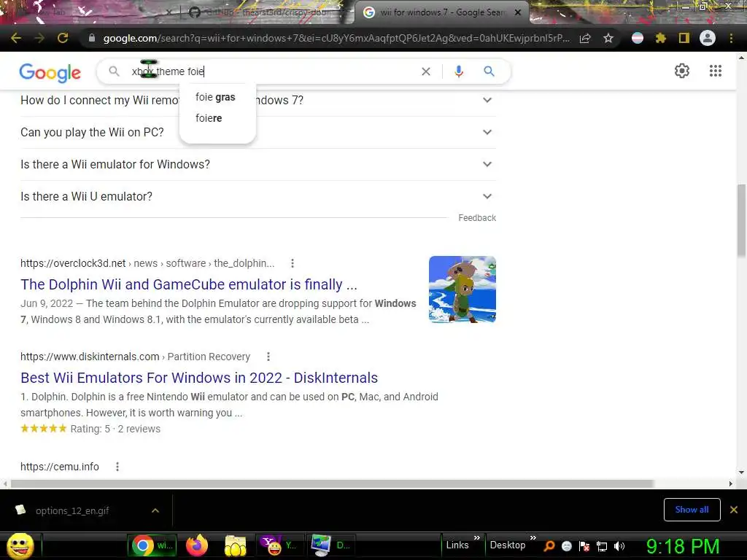
Task: Open more options for diskinternals.com result
Action: tap(268, 357)
